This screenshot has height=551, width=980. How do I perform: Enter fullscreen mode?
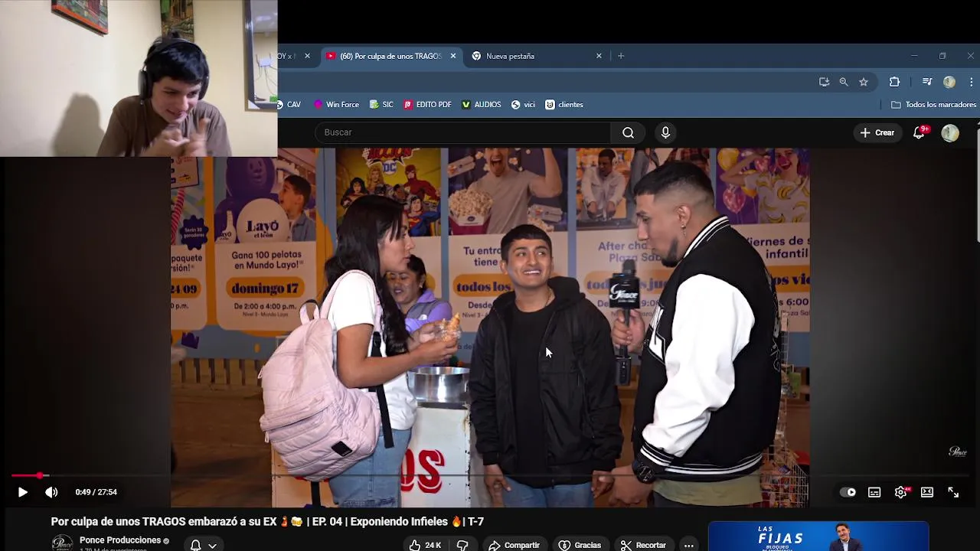953,492
